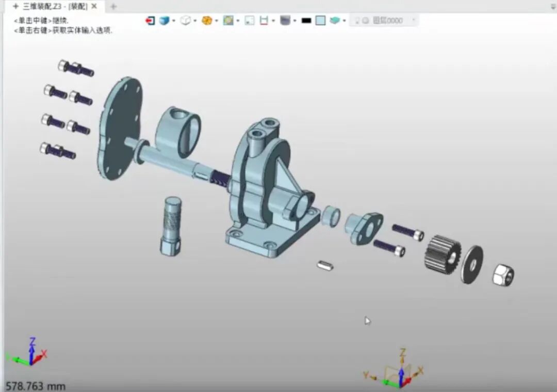Click the gray cylinder icon
Viewport: 557px width, 392px height.
click(285, 21)
